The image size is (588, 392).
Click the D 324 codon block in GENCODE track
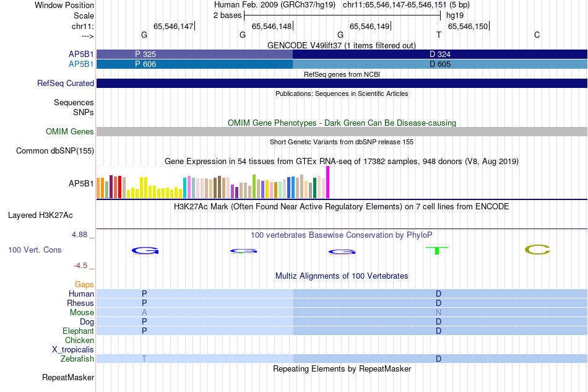pyautogui.click(x=440, y=54)
